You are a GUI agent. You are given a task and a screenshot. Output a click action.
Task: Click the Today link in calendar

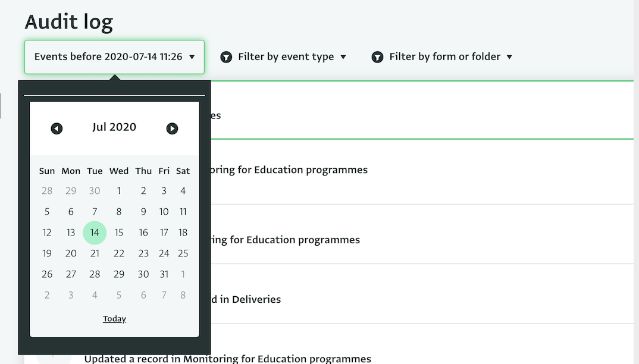[114, 319]
